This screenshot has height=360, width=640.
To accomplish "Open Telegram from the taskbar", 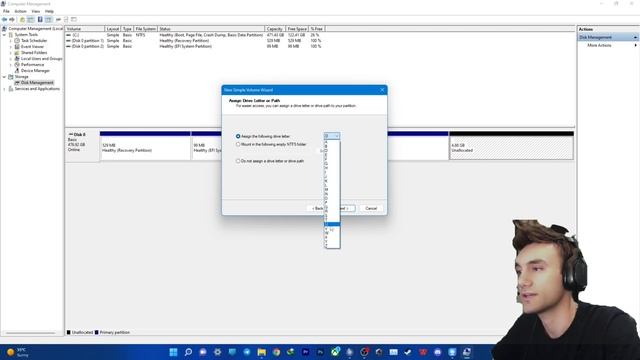I will 247,352.
